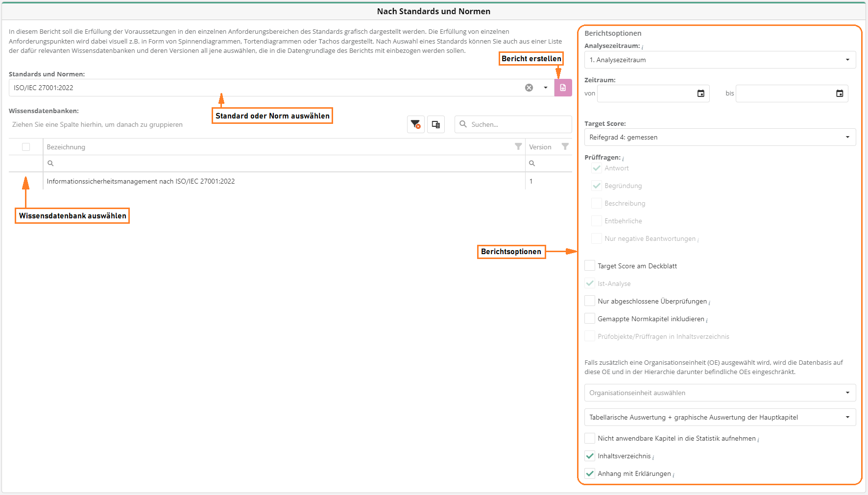Click filter icon in Version column header
Image resolution: width=868 pixels, height=495 pixels.
click(565, 147)
